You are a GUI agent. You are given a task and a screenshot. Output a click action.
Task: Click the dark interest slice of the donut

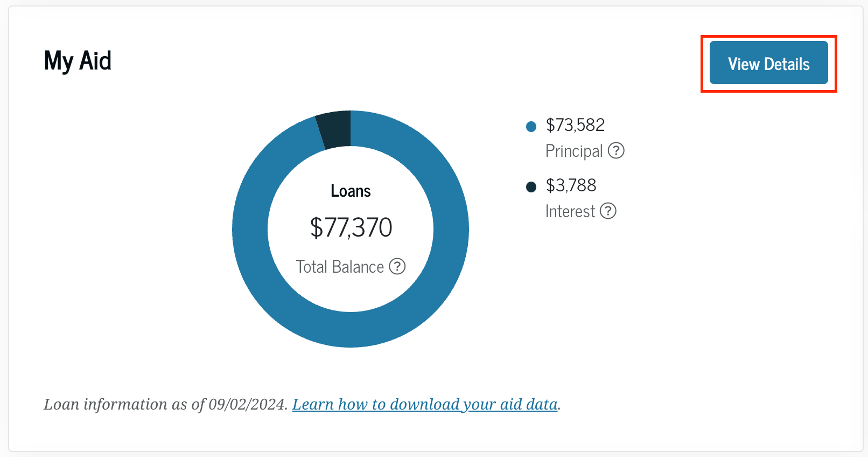(x=335, y=128)
